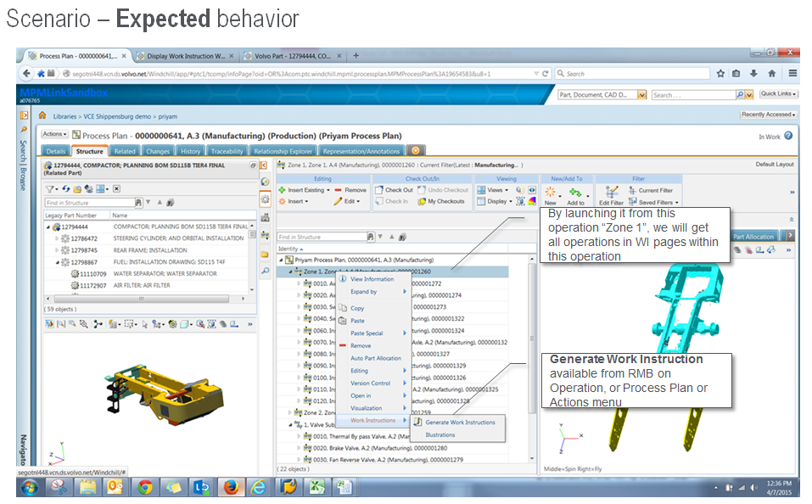Choose Illustrations from submenu
812x504 pixels.
[x=440, y=434]
